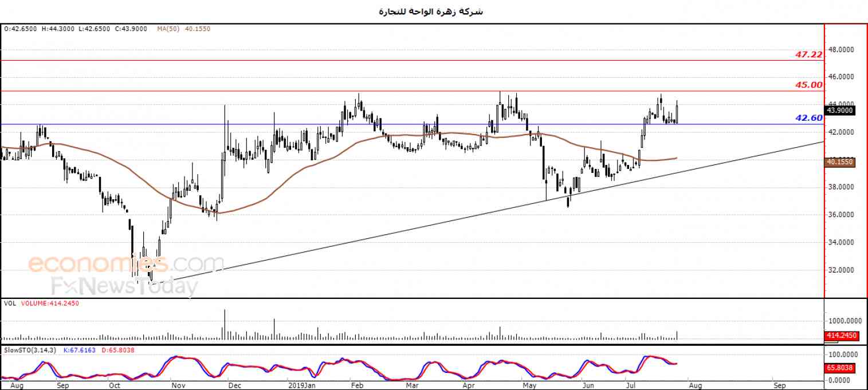Image resolution: width=868 pixels, height=390 pixels.
Task: Select the red horizontal 47.22 line
Action: tap(413, 60)
